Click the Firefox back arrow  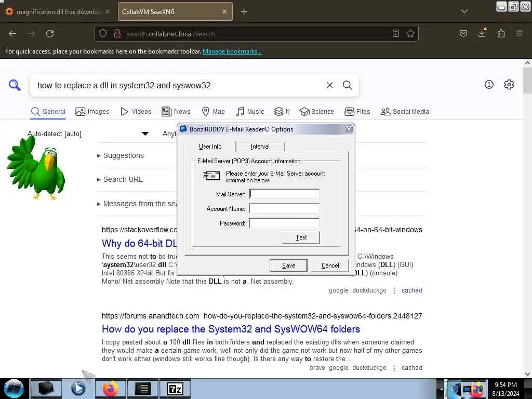point(12,34)
